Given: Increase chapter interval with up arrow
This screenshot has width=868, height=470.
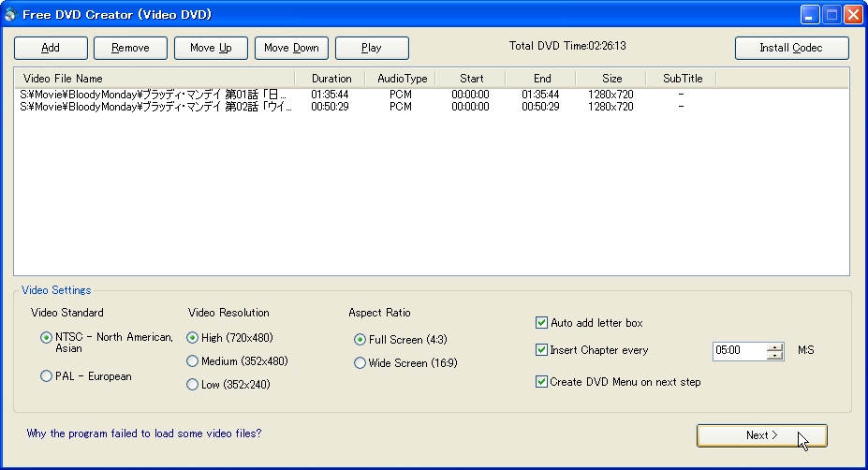Looking at the screenshot, I should (x=775, y=347).
